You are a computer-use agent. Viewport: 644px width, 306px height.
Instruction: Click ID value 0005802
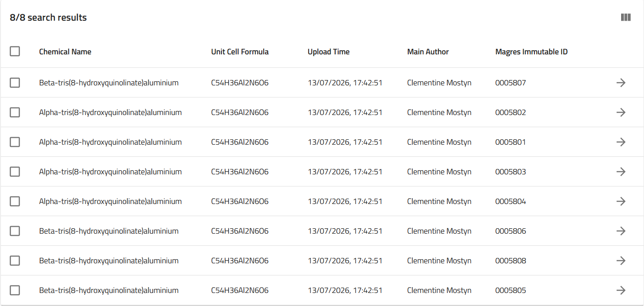click(x=511, y=112)
